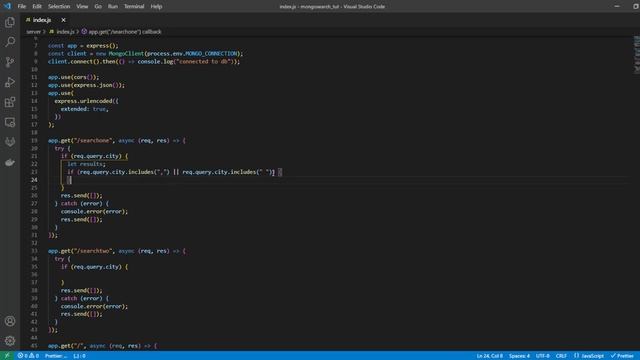The image size is (640, 360).
Task: Click the Prettier item near error counts
Action: [x=56, y=356]
